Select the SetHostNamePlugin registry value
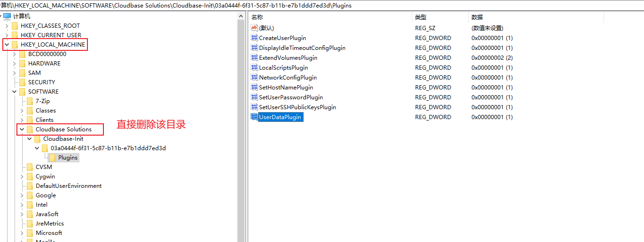 pos(286,88)
